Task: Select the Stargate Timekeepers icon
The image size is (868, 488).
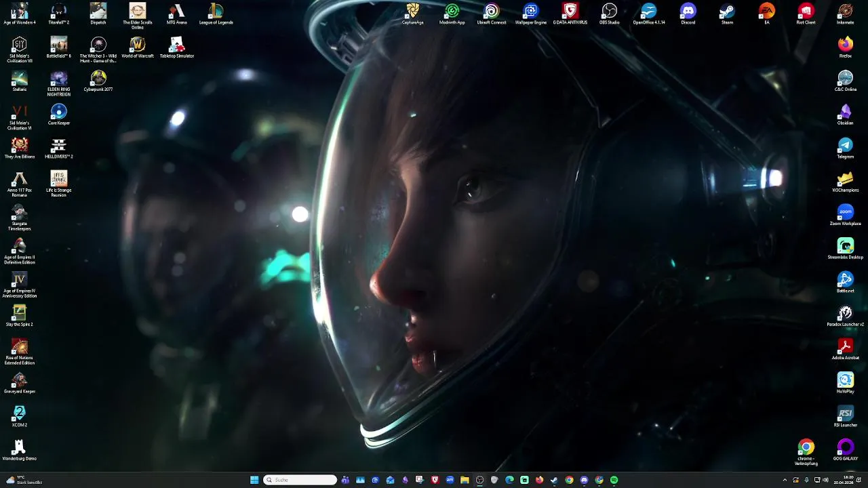Action: pos(20,218)
